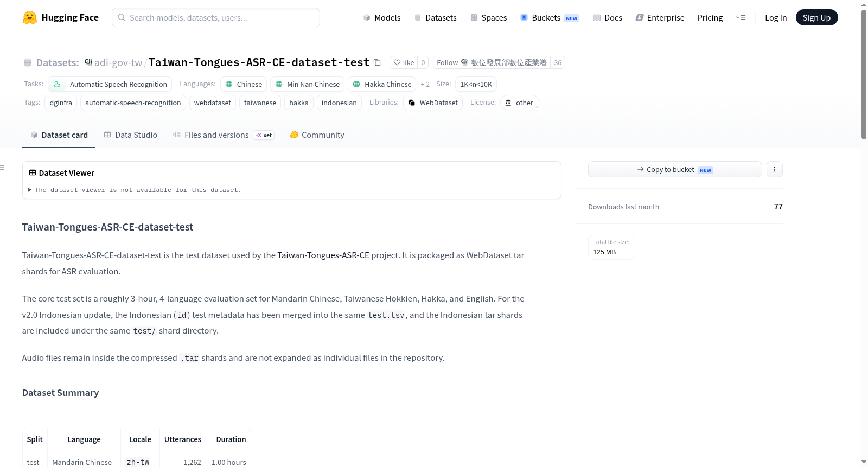The width and height of the screenshot is (868, 467).
Task: Filter by Automatic Speech Recognition task
Action: tap(110, 84)
